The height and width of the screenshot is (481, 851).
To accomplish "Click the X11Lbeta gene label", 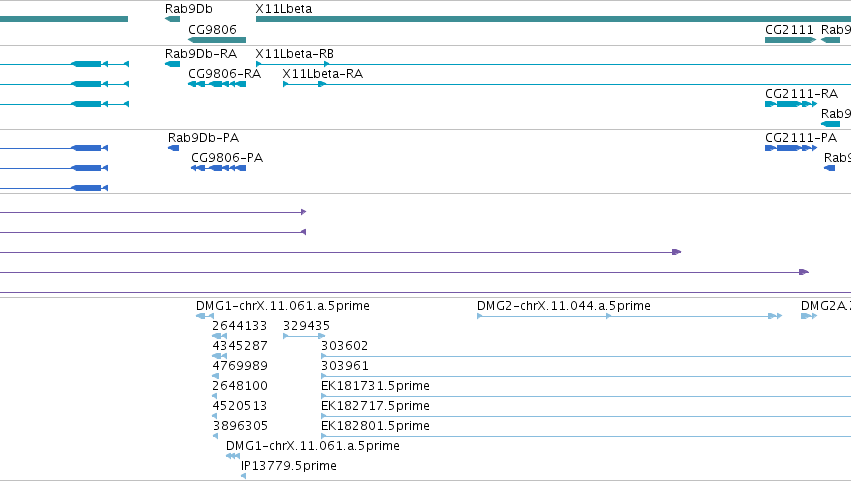I will pos(283,9).
